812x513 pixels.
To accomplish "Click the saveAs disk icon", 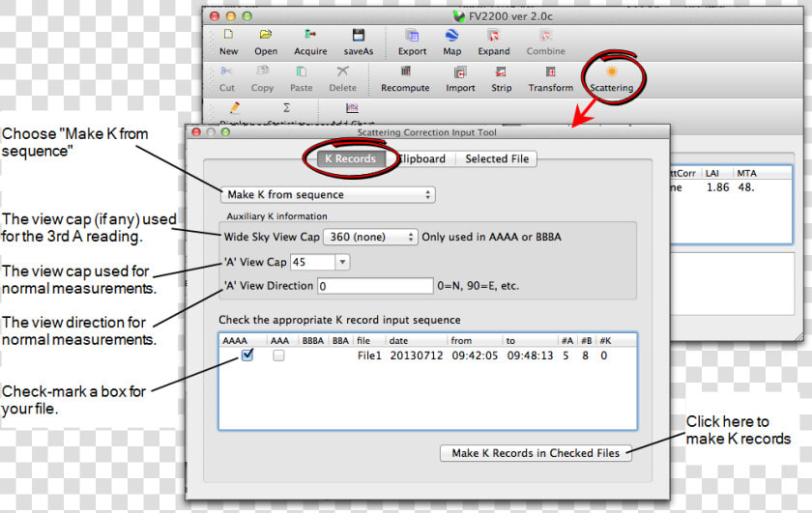I will click(x=359, y=35).
